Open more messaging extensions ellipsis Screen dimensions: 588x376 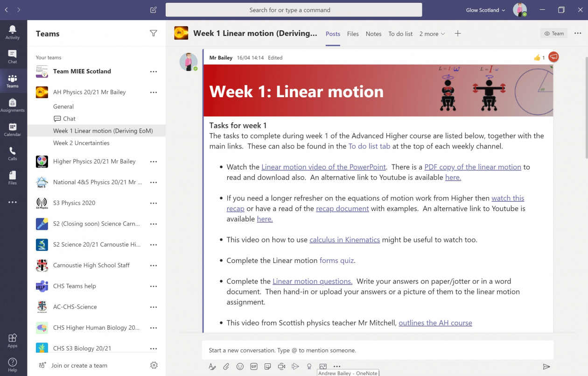click(x=337, y=367)
